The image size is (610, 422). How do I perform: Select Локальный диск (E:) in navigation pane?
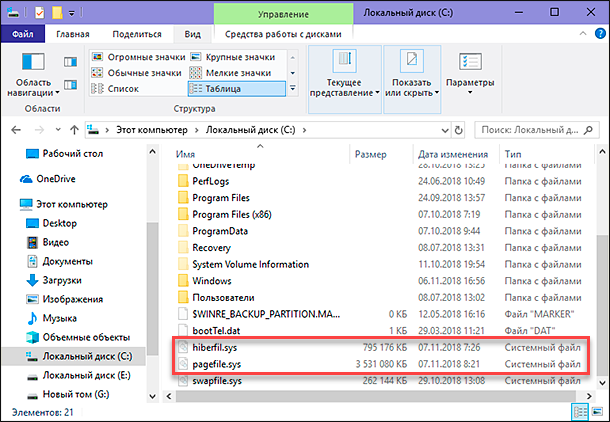[78, 375]
